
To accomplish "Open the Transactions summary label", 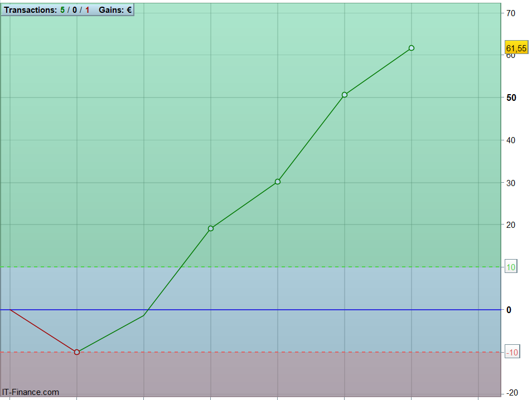I will click(30, 10).
